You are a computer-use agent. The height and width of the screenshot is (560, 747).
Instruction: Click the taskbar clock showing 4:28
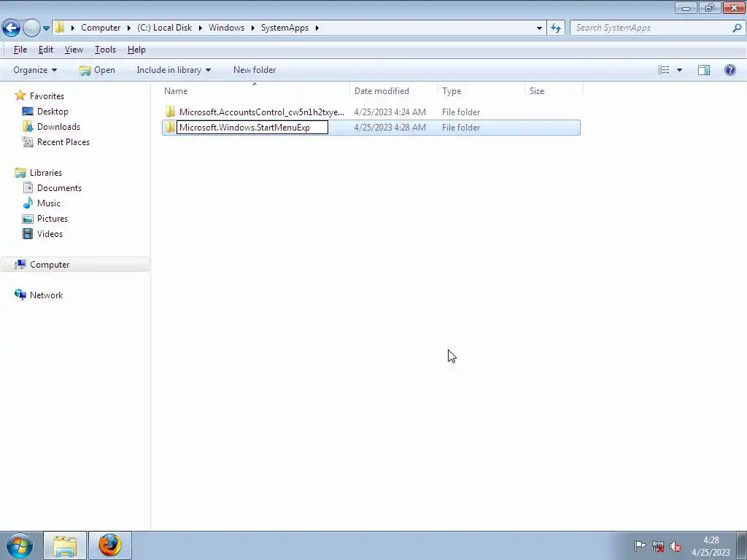click(x=711, y=546)
